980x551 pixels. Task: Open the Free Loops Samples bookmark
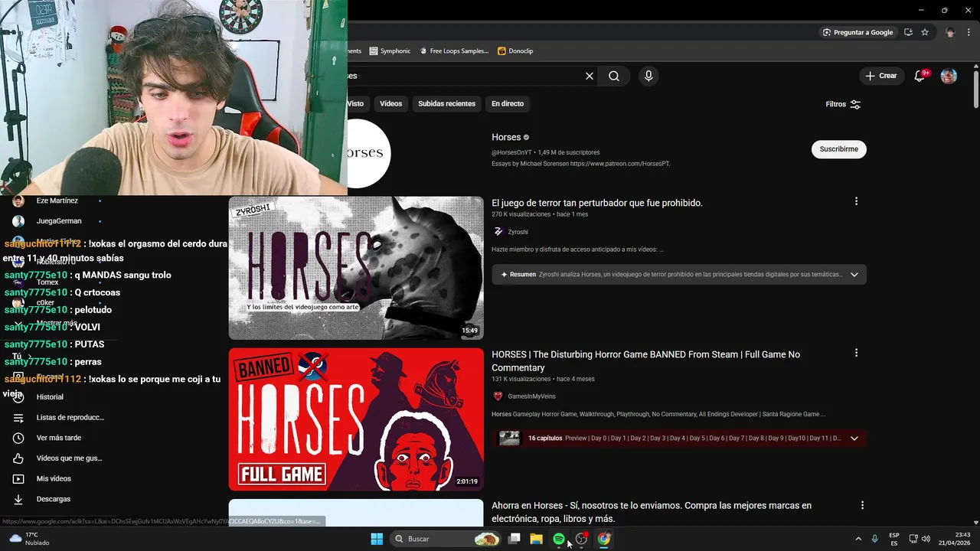[453, 51]
